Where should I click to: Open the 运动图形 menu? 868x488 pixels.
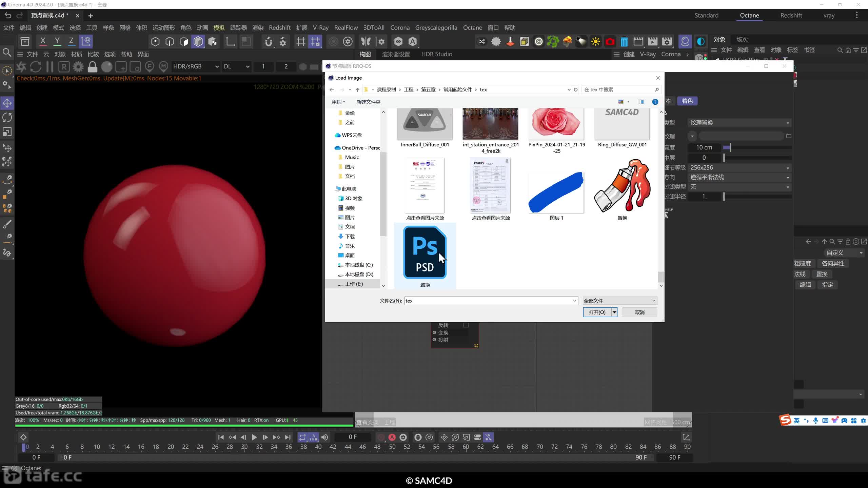pos(164,28)
